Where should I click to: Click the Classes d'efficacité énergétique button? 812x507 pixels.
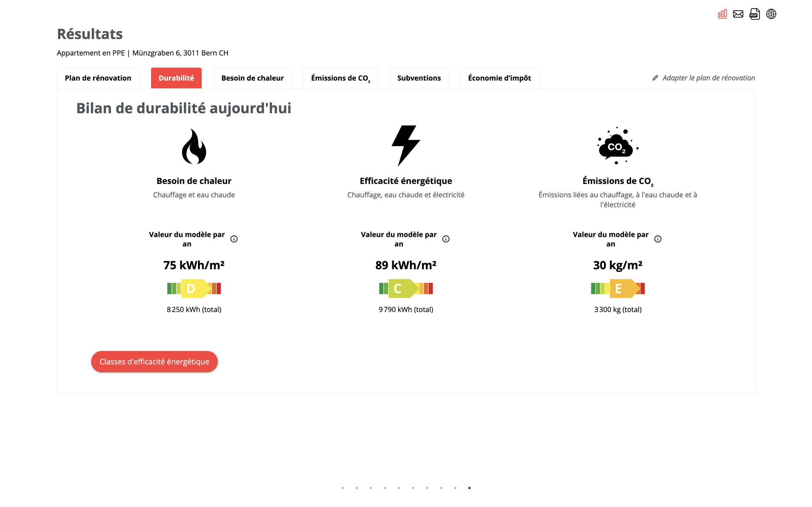(x=154, y=361)
